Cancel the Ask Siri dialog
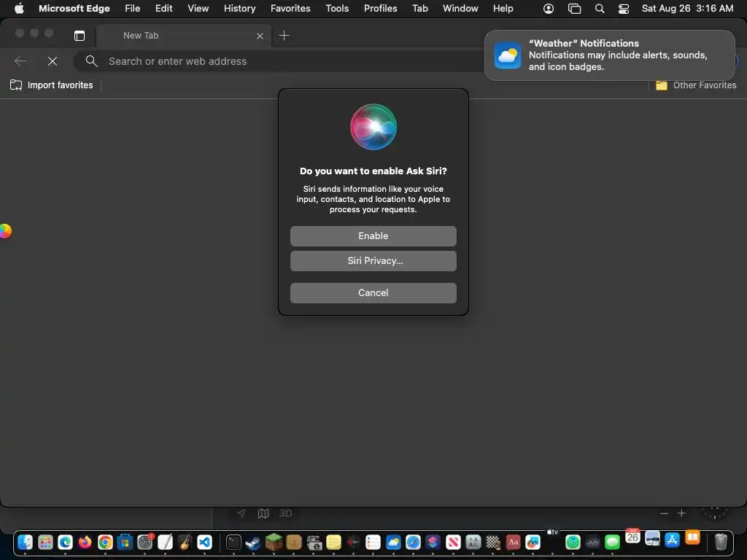Screen dimensions: 747x560 (373, 293)
